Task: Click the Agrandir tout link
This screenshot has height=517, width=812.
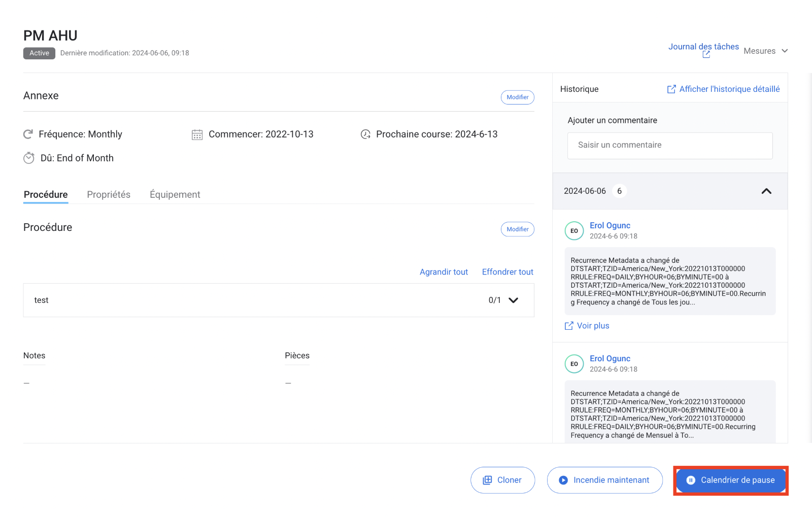Action: pos(444,272)
